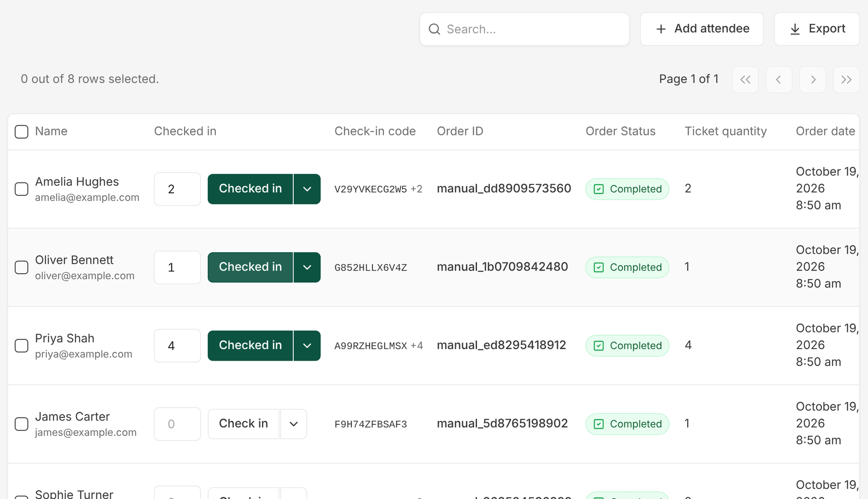The width and height of the screenshot is (868, 499).
Task: Click check-in code G852HLLX6V4Z
Action: 371,268
